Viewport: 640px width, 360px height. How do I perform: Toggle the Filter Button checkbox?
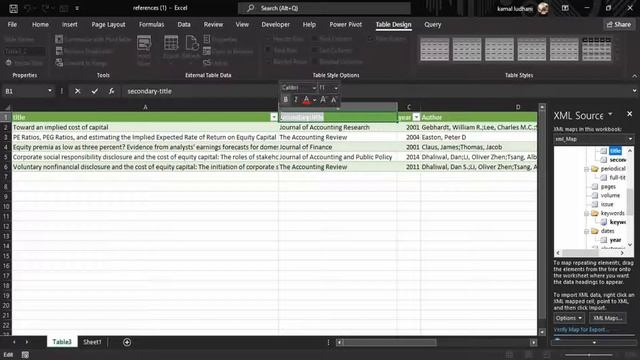(x=371, y=39)
